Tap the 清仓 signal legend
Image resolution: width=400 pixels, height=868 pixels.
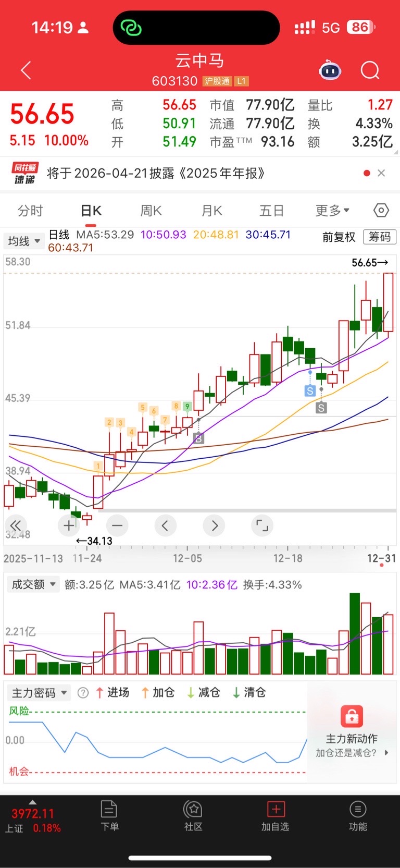coord(249,693)
